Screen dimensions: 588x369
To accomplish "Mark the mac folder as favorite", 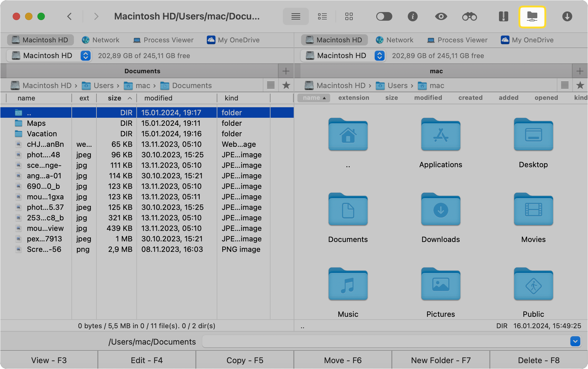I will click(581, 85).
